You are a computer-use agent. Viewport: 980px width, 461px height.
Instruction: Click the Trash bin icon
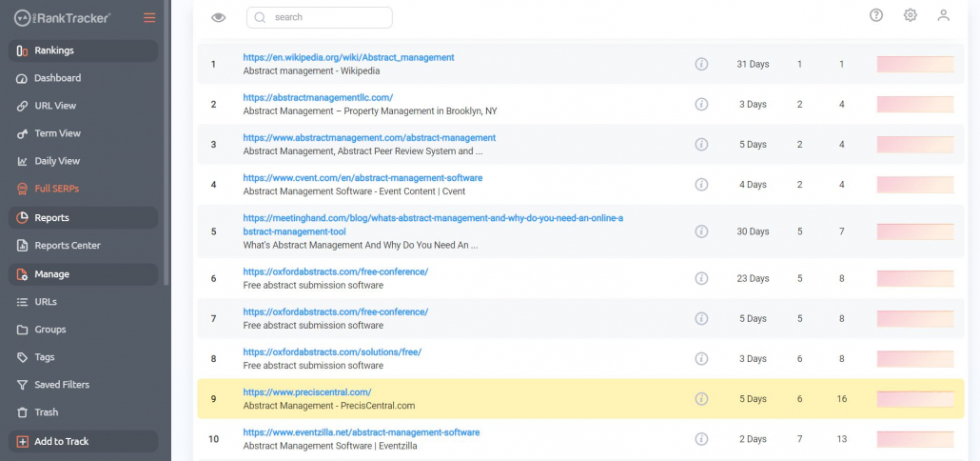[x=23, y=412]
